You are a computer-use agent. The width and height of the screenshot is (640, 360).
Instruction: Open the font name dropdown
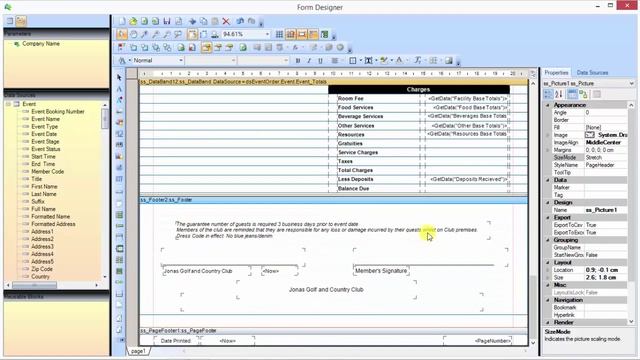233,60
